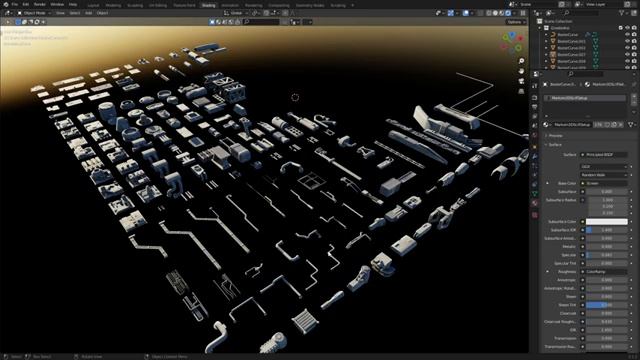The height and width of the screenshot is (360, 640).
Task: Toggle visibility of BezierCurve.028 eye icon
Action: tap(627, 61)
